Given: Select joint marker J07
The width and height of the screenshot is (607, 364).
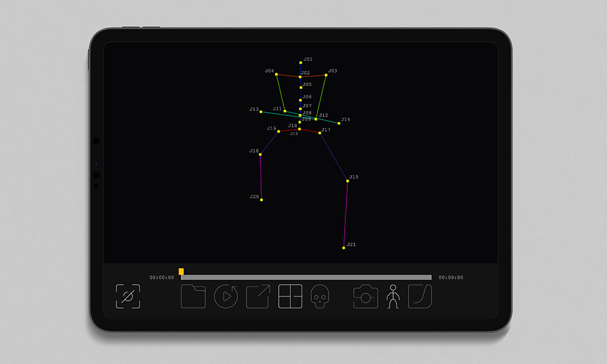Looking at the screenshot, I should [300, 109].
